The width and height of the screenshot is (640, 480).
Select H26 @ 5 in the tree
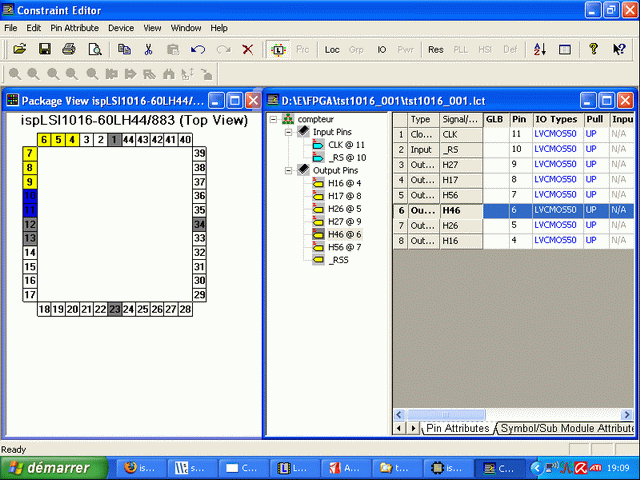tap(344, 208)
